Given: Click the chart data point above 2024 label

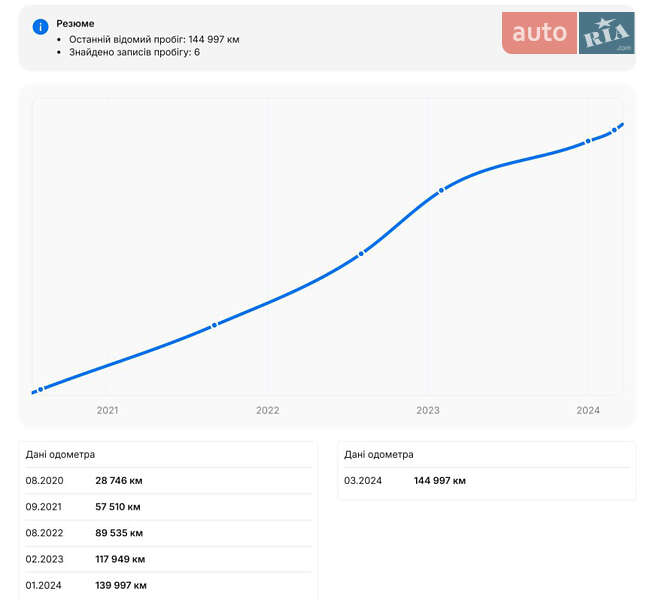Looking at the screenshot, I should (x=588, y=141).
